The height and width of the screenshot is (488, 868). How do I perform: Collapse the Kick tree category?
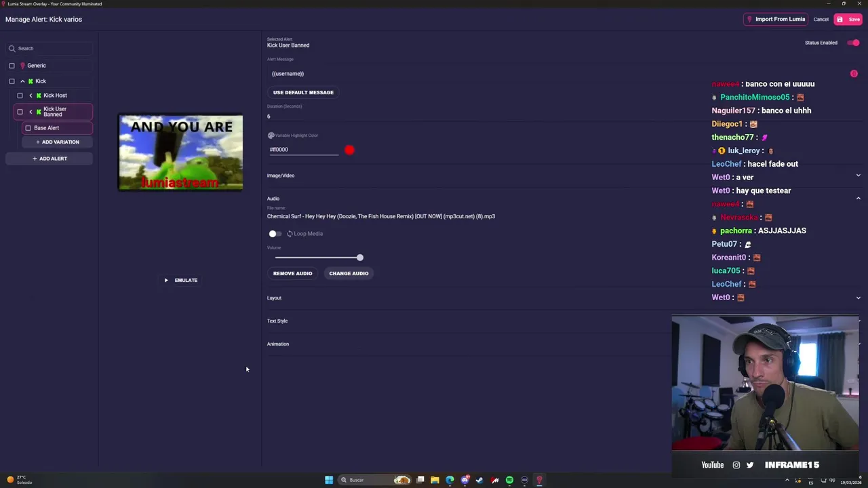coord(22,81)
